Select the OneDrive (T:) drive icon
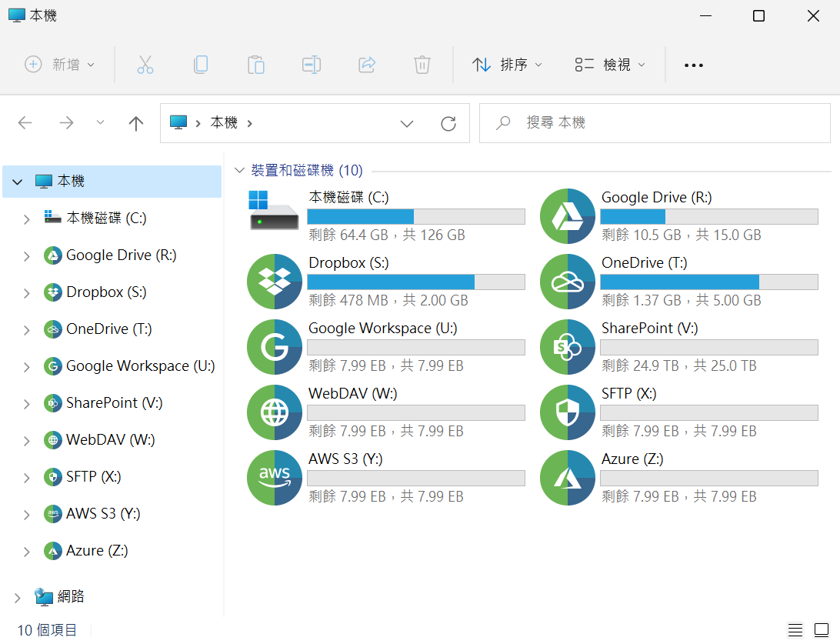 click(x=568, y=282)
